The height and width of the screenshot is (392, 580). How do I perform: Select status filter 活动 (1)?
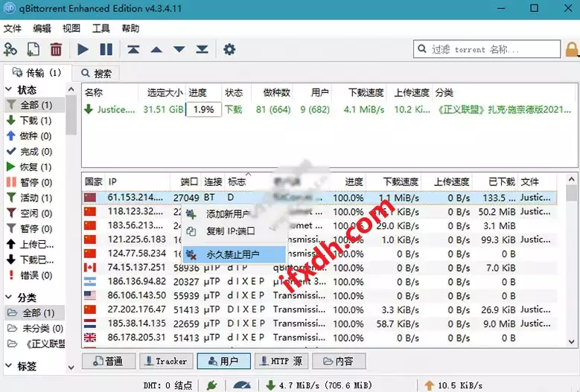pos(35,198)
